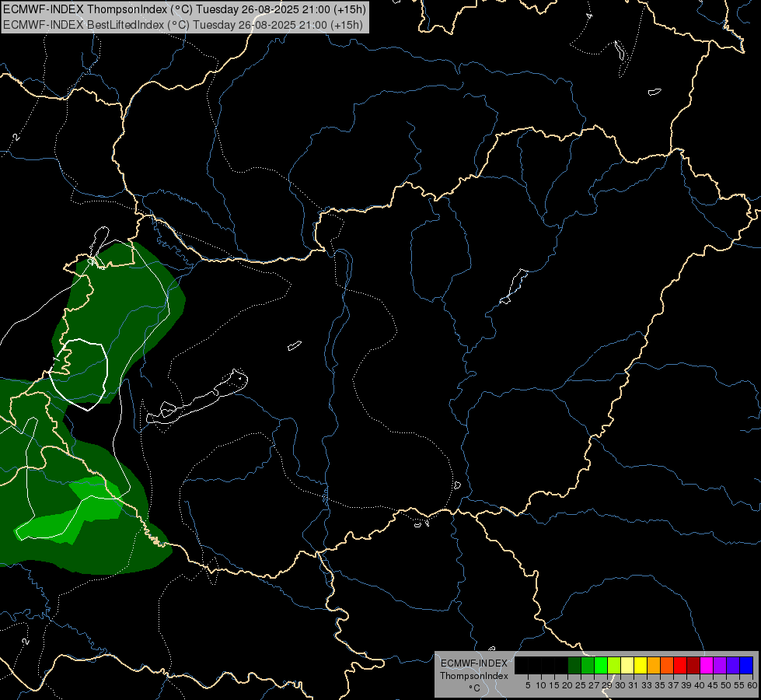The image size is (761, 700).
Task: Click the °C unit label in legend
Action: pos(475,688)
